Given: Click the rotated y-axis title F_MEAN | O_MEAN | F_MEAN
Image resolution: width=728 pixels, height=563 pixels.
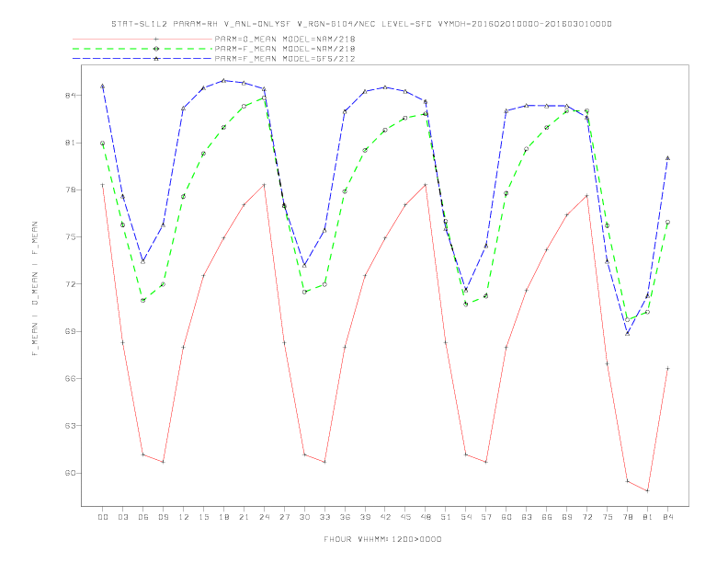Looking at the screenshot, I should (35, 289).
